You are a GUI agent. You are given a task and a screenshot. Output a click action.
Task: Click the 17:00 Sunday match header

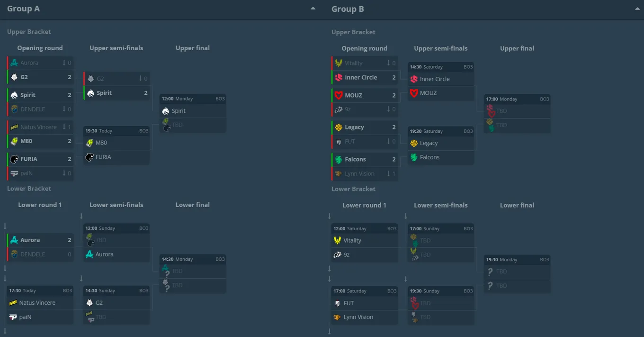point(441,228)
